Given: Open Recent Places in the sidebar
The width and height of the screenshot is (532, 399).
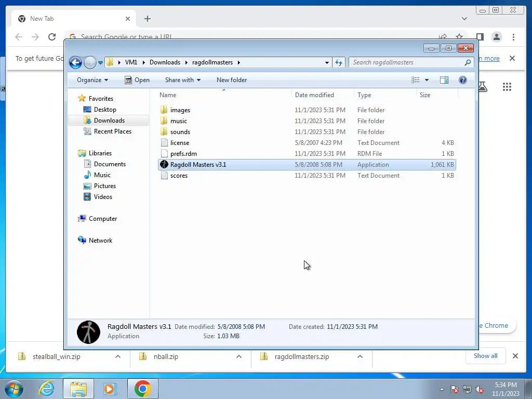Looking at the screenshot, I should point(112,131).
